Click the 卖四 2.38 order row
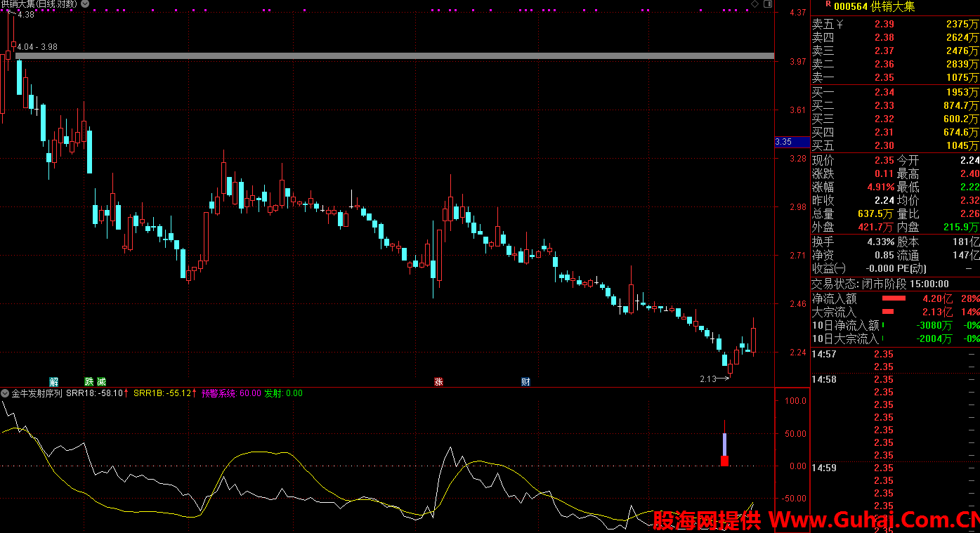The width and height of the screenshot is (980, 533). (x=895, y=38)
